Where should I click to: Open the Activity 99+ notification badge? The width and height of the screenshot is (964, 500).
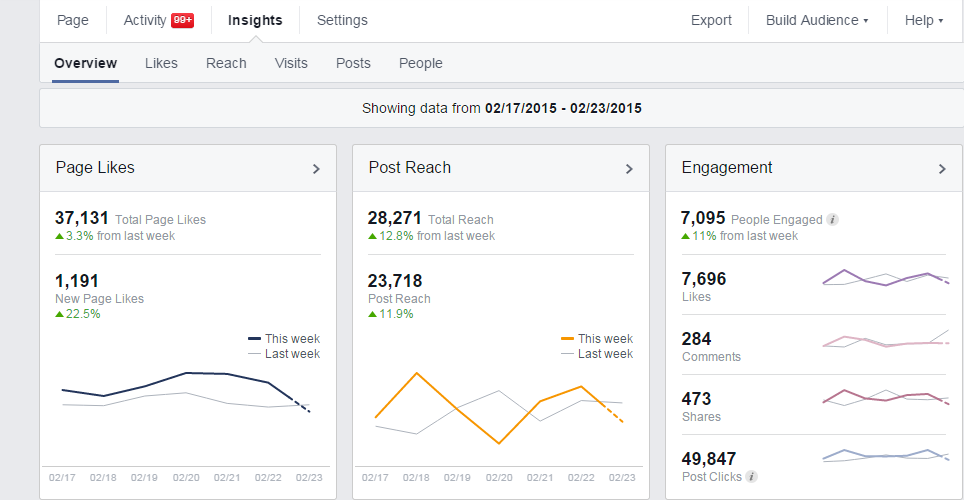point(183,20)
